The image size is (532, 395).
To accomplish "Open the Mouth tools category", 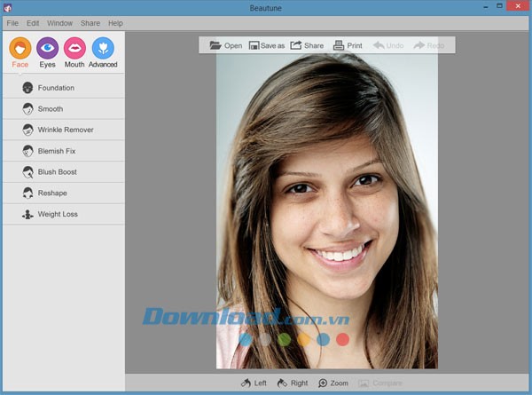I will [x=75, y=49].
